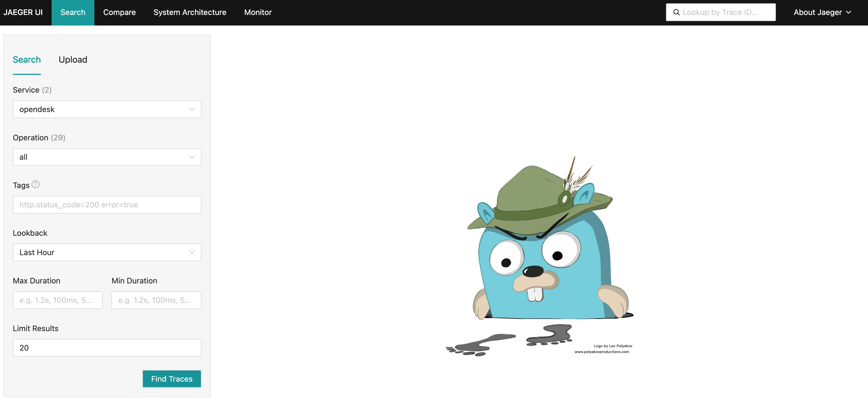Focus the Lookup by Trace ID field
The image size is (868, 411).
720,12
